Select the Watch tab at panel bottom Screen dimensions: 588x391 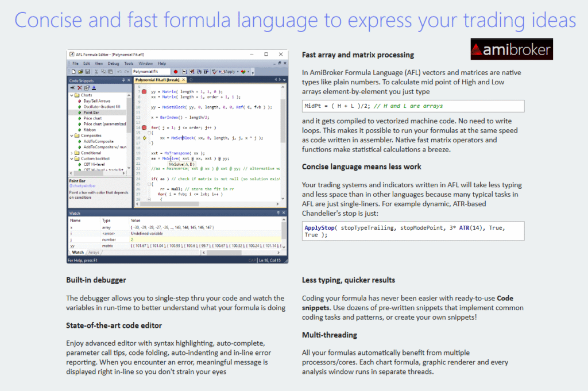78,252
